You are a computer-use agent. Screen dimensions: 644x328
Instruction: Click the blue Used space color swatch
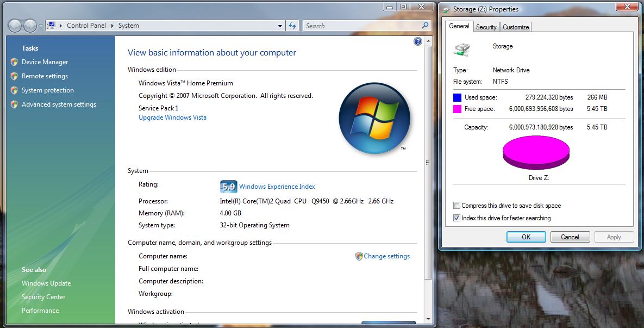pyautogui.click(x=457, y=97)
